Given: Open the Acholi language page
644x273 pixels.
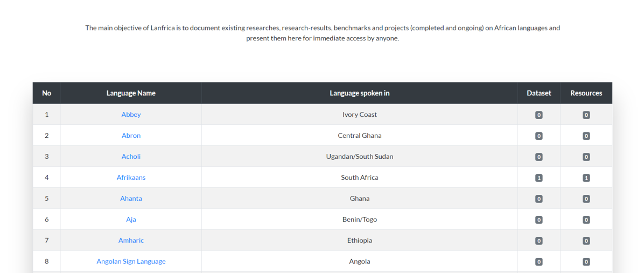Looking at the screenshot, I should [x=131, y=156].
